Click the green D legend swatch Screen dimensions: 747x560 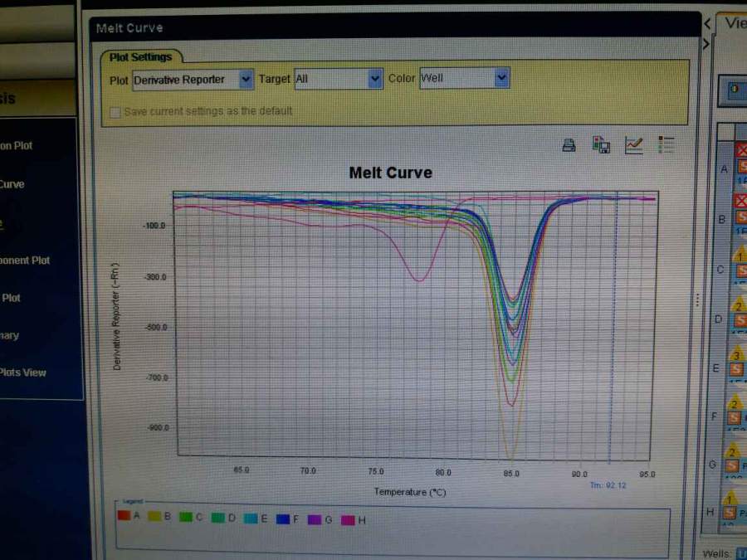pos(218,518)
